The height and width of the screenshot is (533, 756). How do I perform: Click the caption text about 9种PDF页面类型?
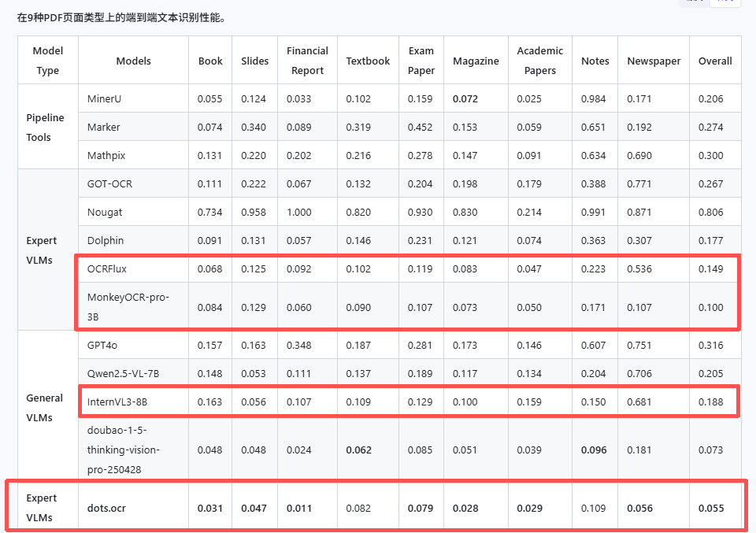pos(121,18)
